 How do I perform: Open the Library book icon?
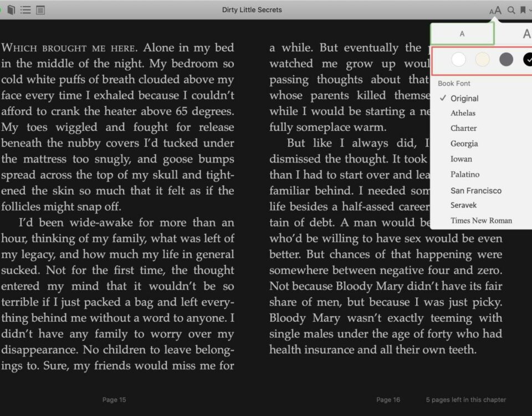click(x=11, y=10)
